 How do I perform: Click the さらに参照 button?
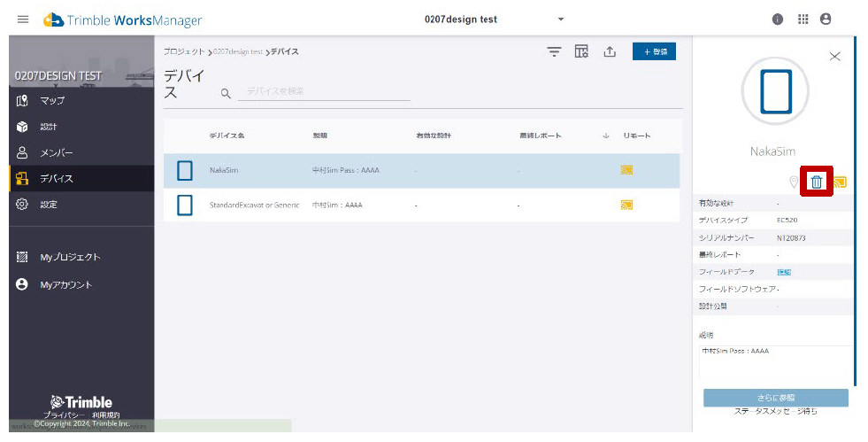(x=775, y=398)
